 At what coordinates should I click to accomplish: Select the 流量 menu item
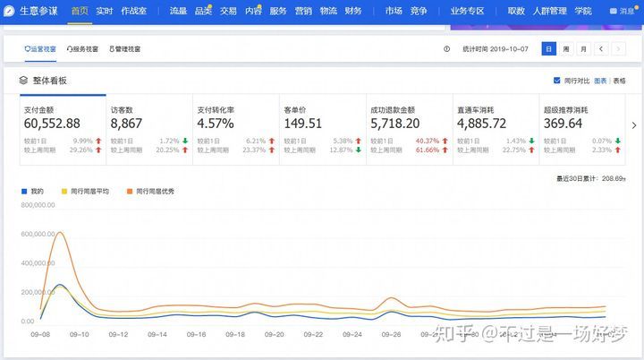(178, 11)
